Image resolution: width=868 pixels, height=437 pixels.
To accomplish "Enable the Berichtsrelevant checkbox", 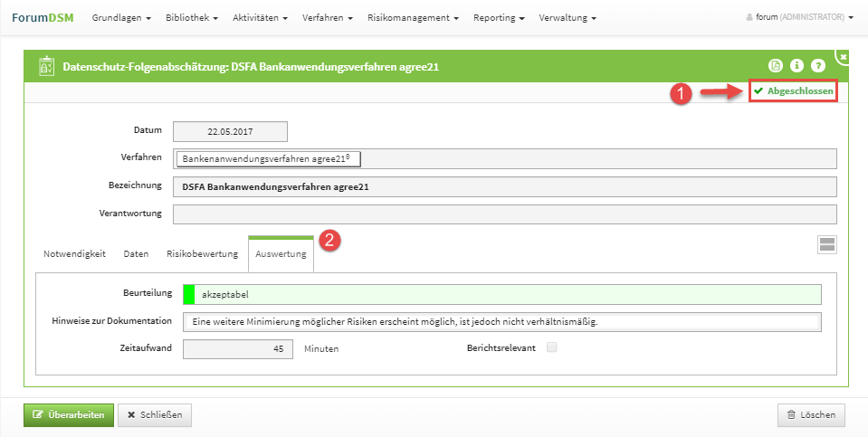I will coord(552,347).
